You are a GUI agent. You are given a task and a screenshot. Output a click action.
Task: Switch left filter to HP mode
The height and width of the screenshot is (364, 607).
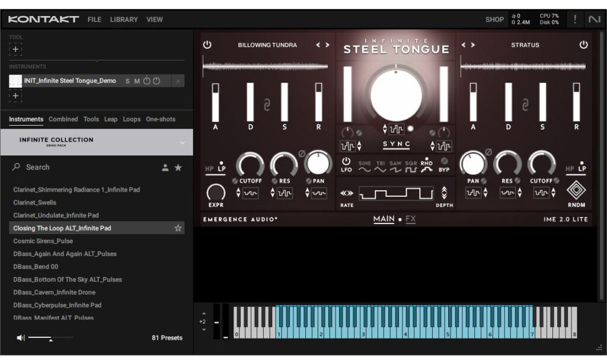tap(209, 169)
